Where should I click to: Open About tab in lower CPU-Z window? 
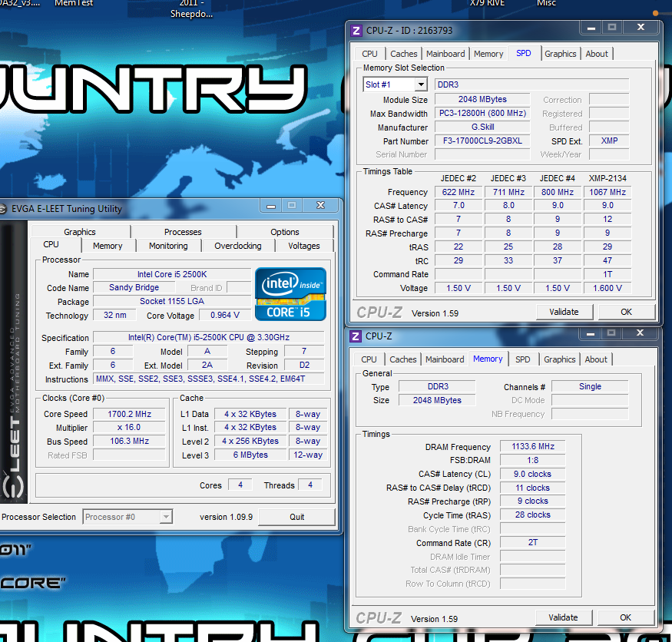pos(596,359)
